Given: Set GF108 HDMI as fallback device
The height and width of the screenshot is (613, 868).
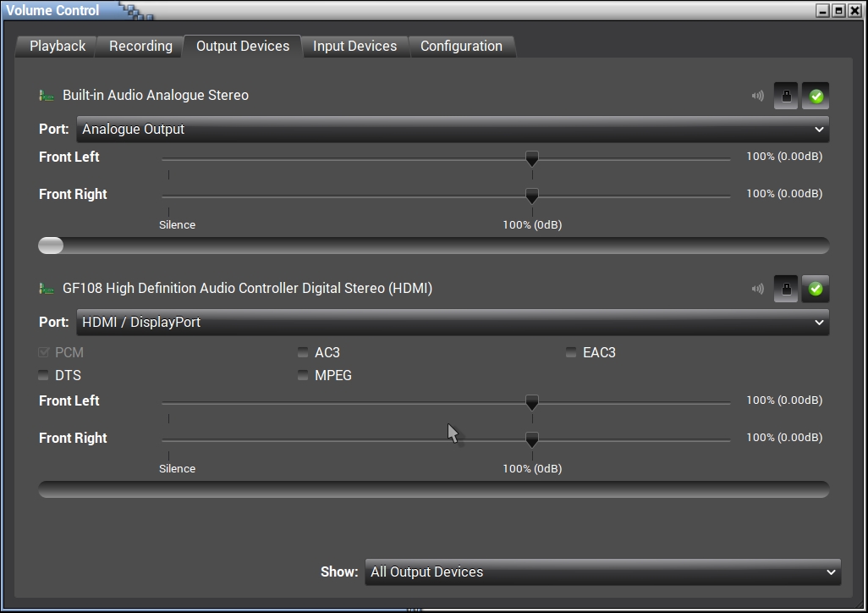Looking at the screenshot, I should click(x=816, y=289).
